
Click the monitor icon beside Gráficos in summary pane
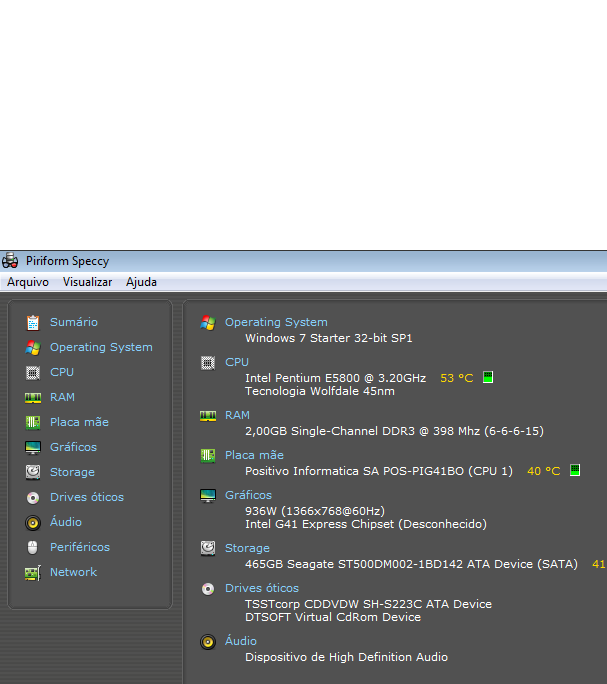point(208,496)
